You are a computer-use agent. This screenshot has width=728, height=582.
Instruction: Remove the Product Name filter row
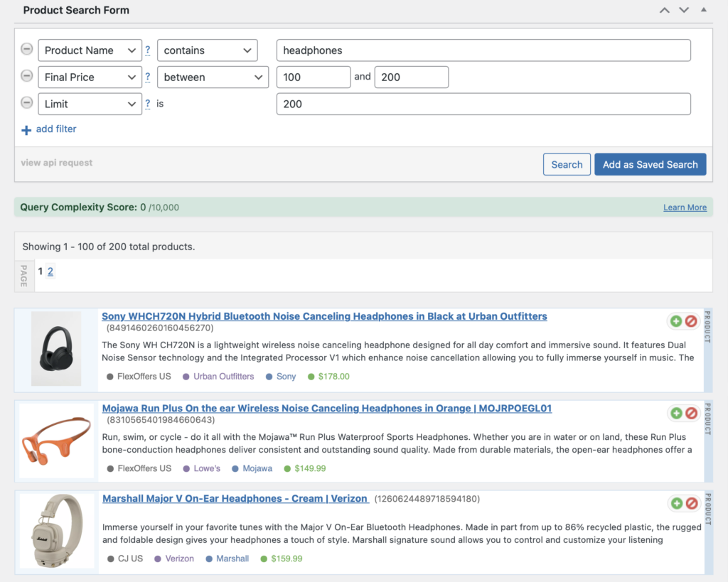pyautogui.click(x=26, y=50)
